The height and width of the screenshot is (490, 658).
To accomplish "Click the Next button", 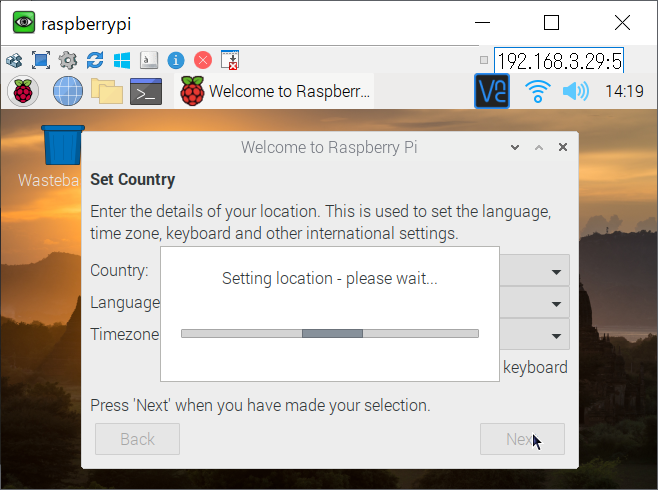I will point(522,439).
